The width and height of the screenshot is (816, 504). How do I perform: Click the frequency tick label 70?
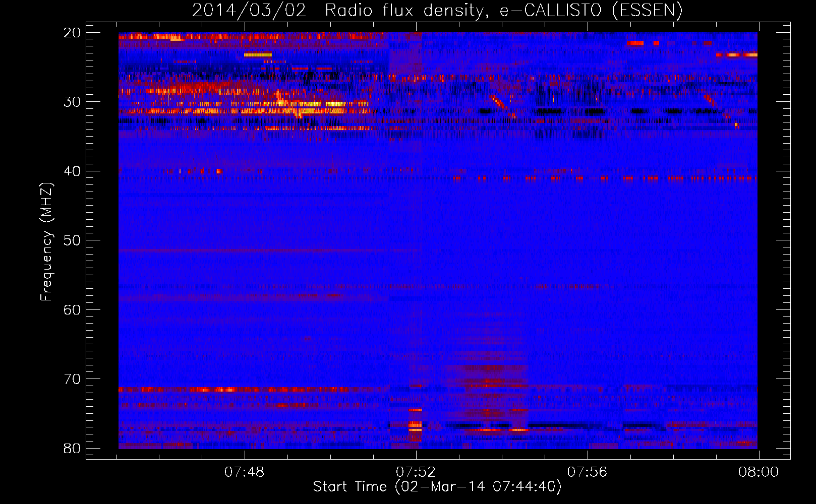72,379
